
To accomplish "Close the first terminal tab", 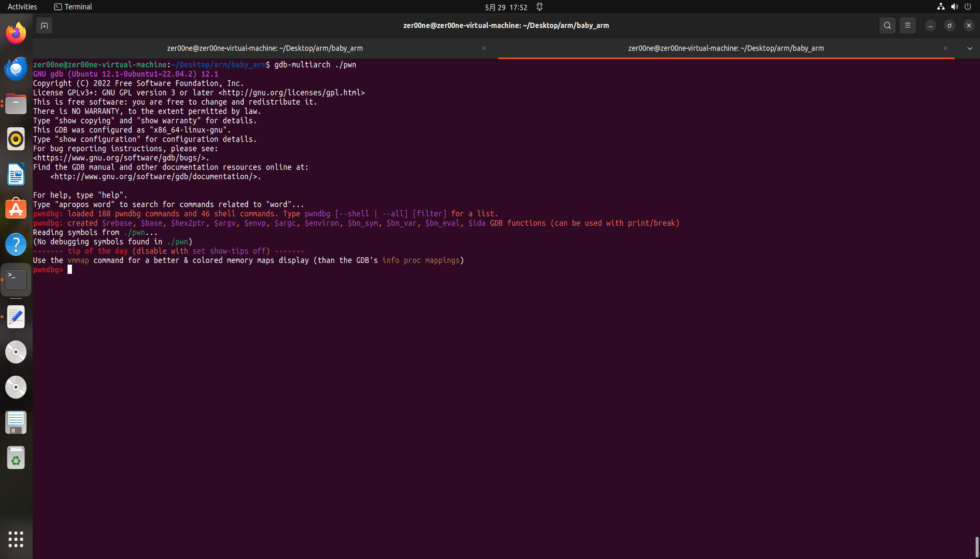I will (x=484, y=48).
